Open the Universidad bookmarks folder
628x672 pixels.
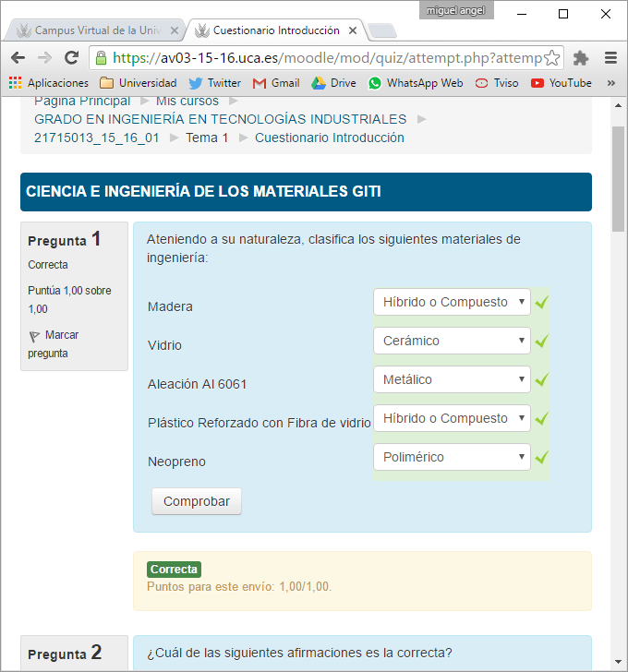[138, 83]
